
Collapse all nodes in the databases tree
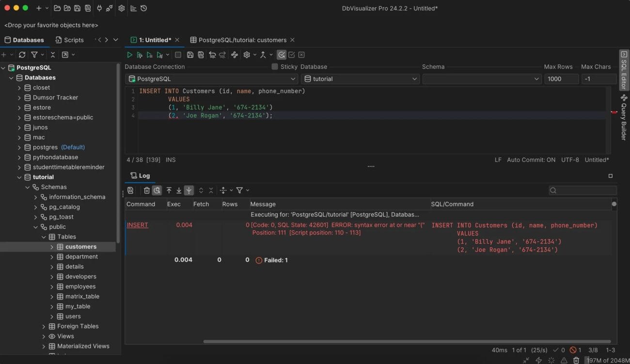pyautogui.click(x=53, y=55)
